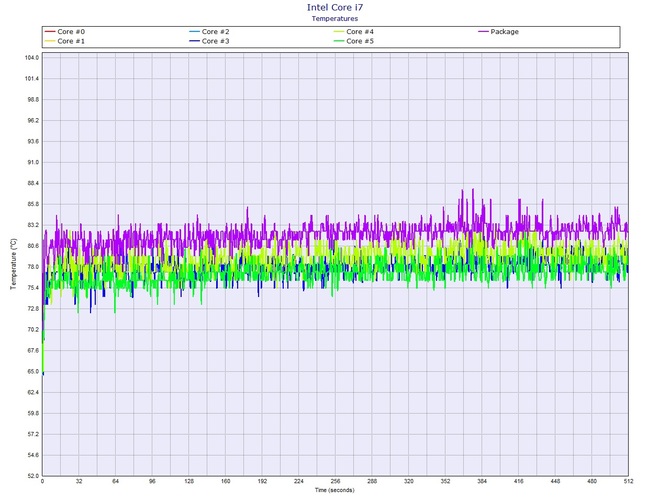Click the 256 x-axis tick label
670x502 pixels.
pos(335,481)
